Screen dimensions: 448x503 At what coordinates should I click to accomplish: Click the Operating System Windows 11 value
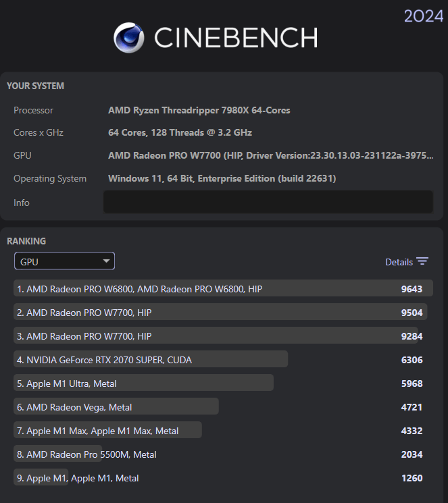click(222, 178)
